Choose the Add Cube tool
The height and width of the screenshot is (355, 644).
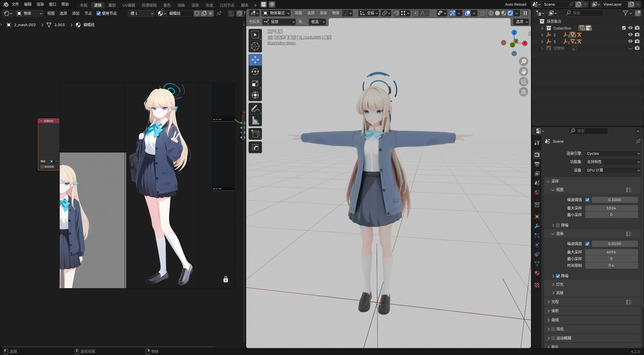[255, 134]
